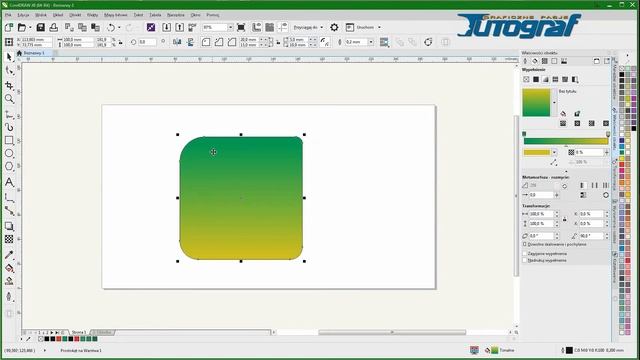Click the fill angle 90.0° field
640x360 pixels.
coord(591,236)
